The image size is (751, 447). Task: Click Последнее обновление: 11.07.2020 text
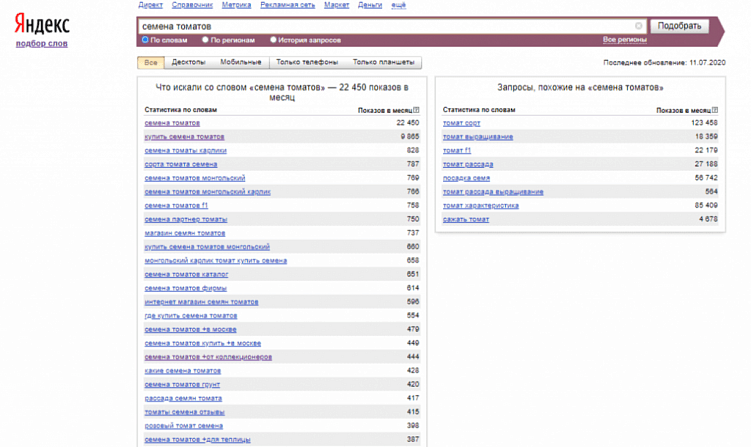pos(664,63)
